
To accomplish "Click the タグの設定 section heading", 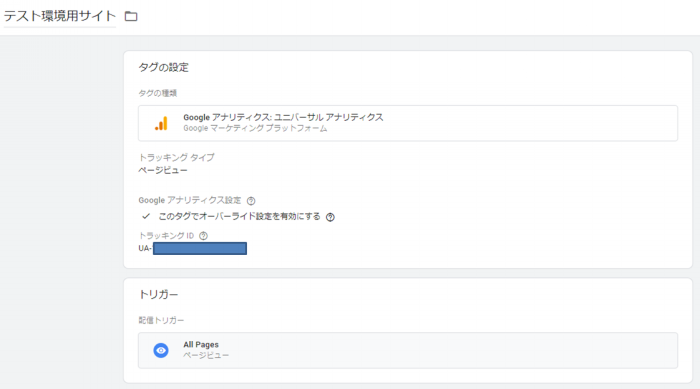I will tap(163, 67).
